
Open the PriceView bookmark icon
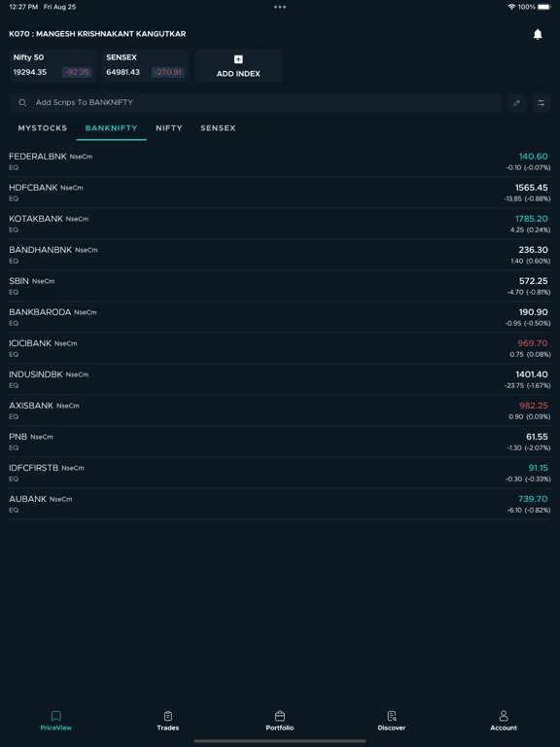point(56,716)
